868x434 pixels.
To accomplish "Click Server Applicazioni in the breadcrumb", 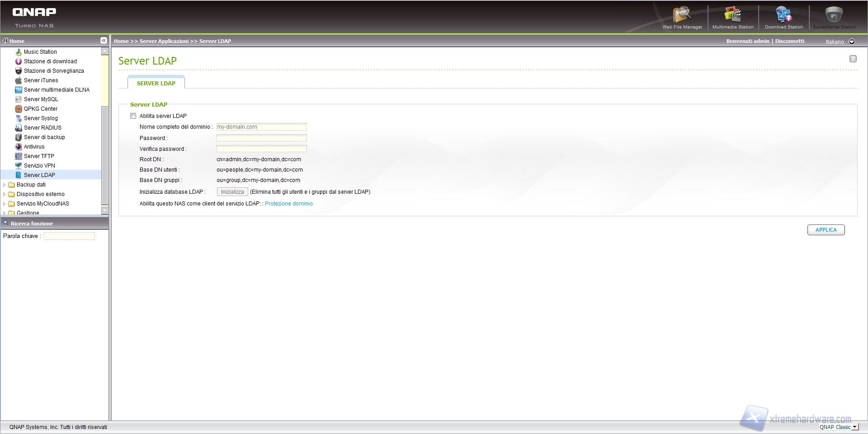I will [164, 41].
